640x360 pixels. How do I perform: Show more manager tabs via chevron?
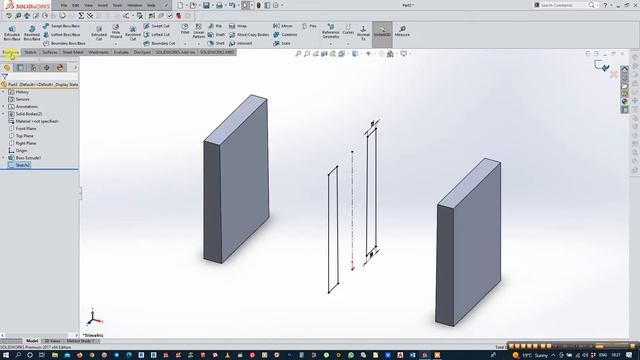pyautogui.click(x=75, y=67)
